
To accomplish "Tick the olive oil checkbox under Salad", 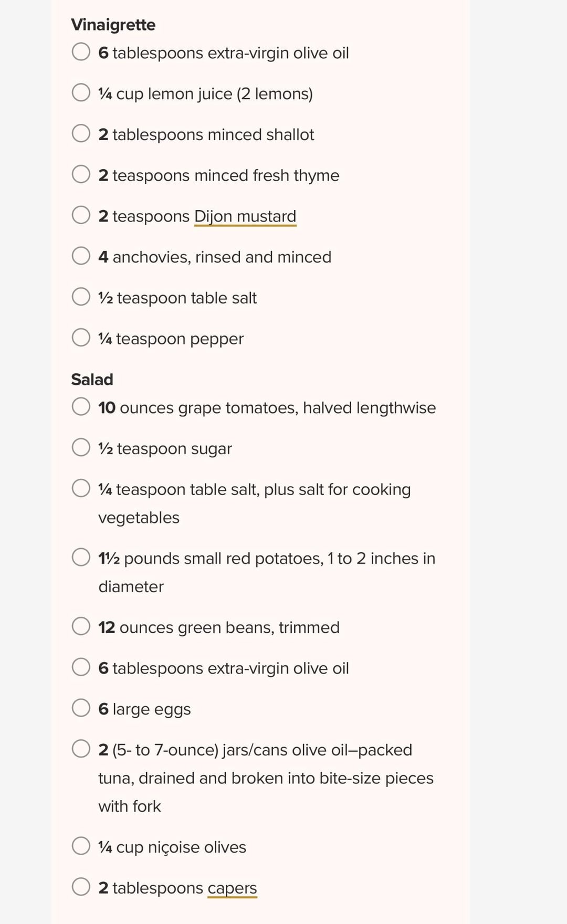I will tap(81, 667).
